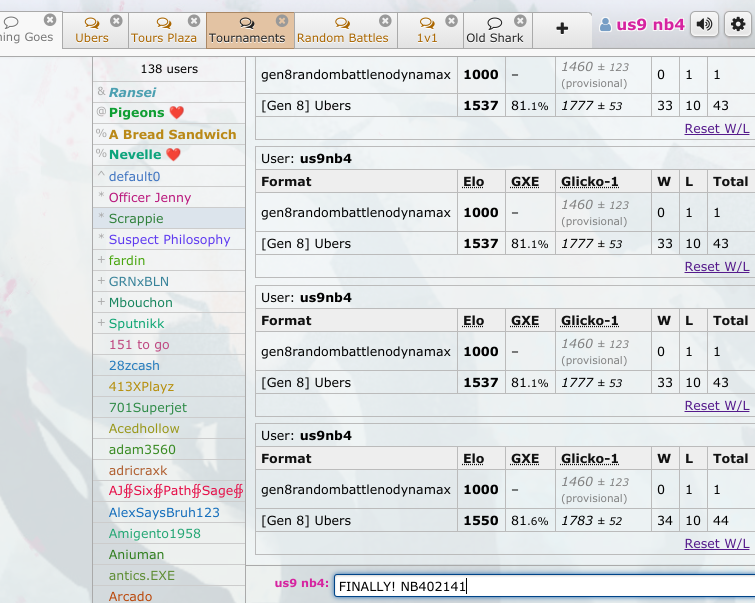Close the Ubers room tab
Viewport: 755px width, 603px height.
pos(117,21)
